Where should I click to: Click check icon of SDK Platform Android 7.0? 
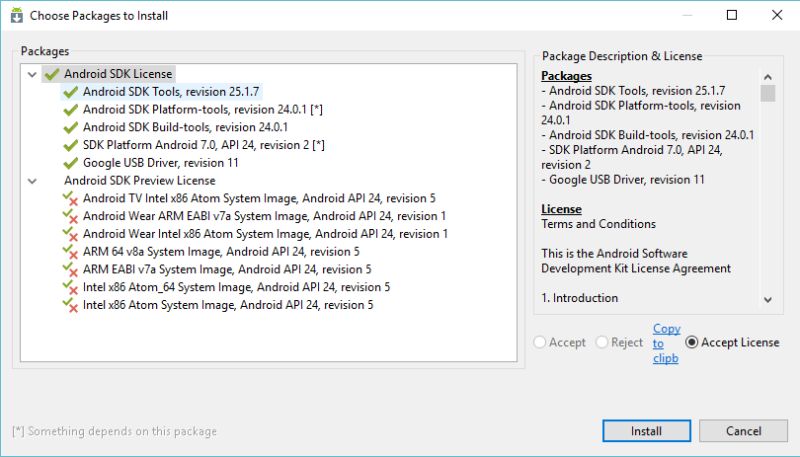pyautogui.click(x=70, y=145)
